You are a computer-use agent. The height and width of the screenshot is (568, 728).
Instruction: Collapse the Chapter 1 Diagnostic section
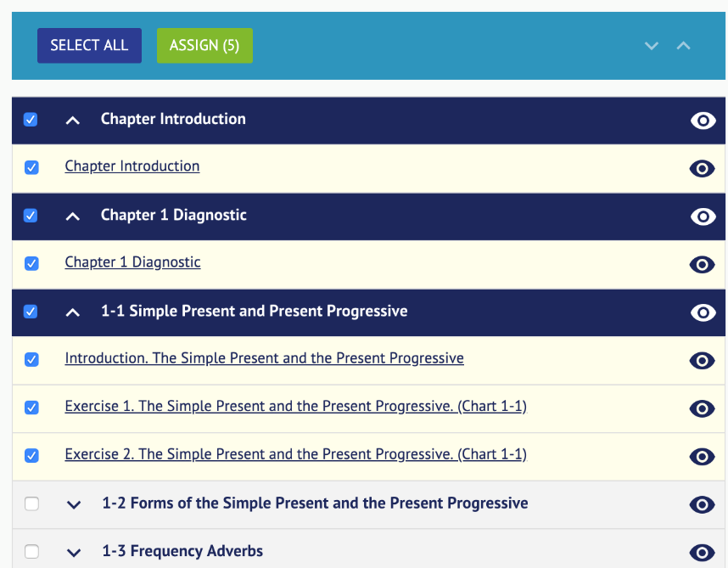click(x=72, y=216)
